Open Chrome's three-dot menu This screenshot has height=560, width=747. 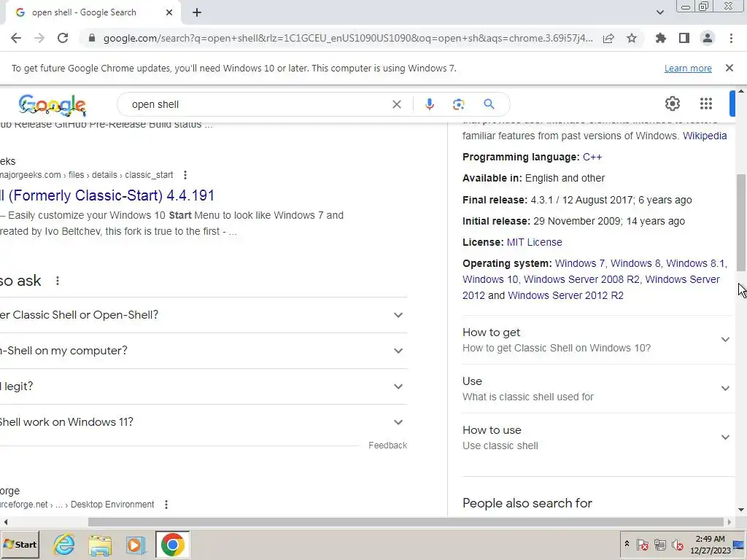tap(731, 38)
